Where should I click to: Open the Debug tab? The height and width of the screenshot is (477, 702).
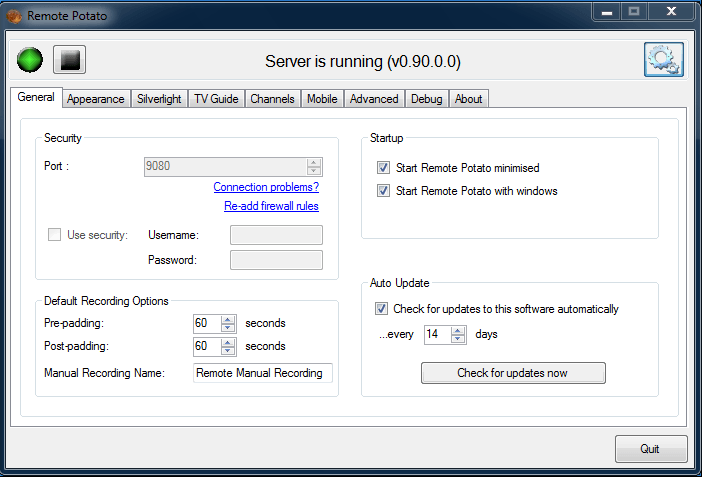(x=427, y=99)
